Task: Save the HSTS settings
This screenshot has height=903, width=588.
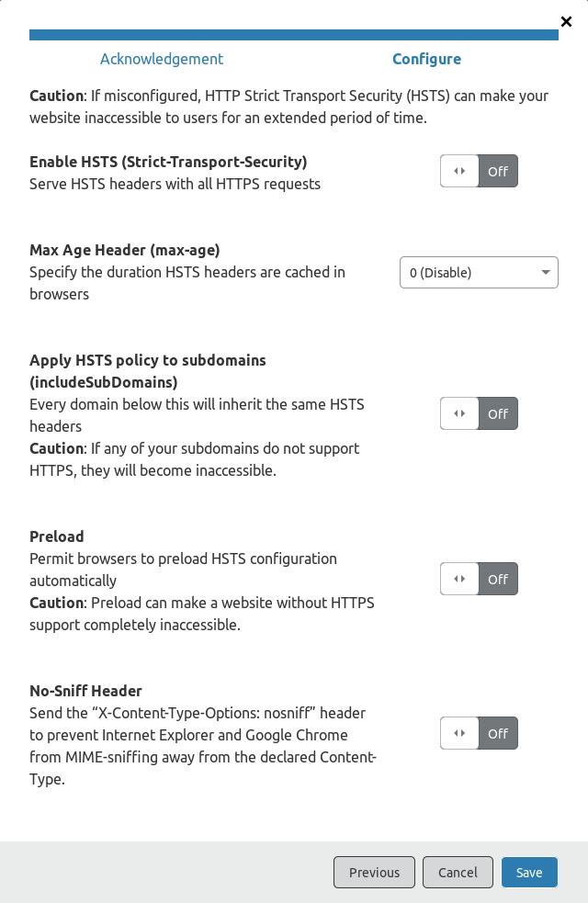Action: (x=529, y=873)
